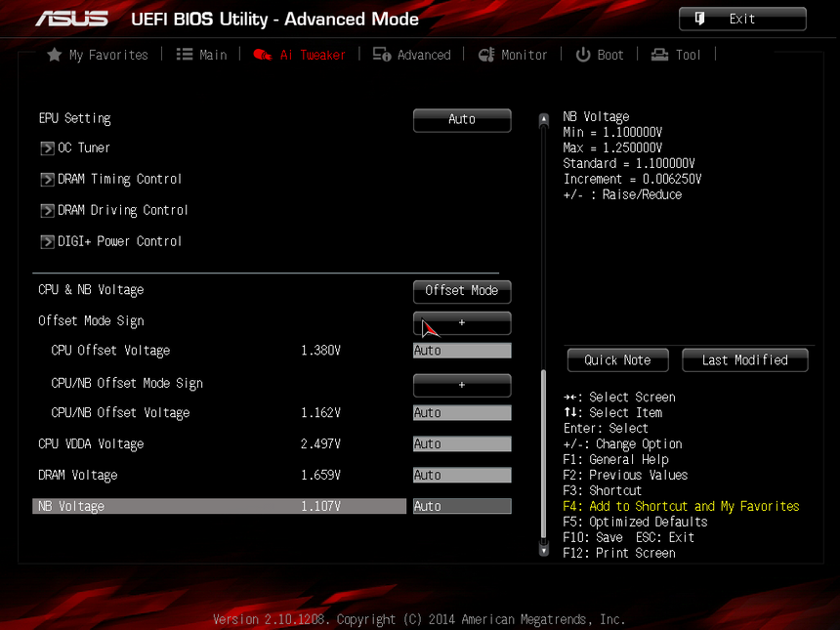Screen dimensions: 840x630
Task: Select the EPU Setting label
Action: [75, 118]
